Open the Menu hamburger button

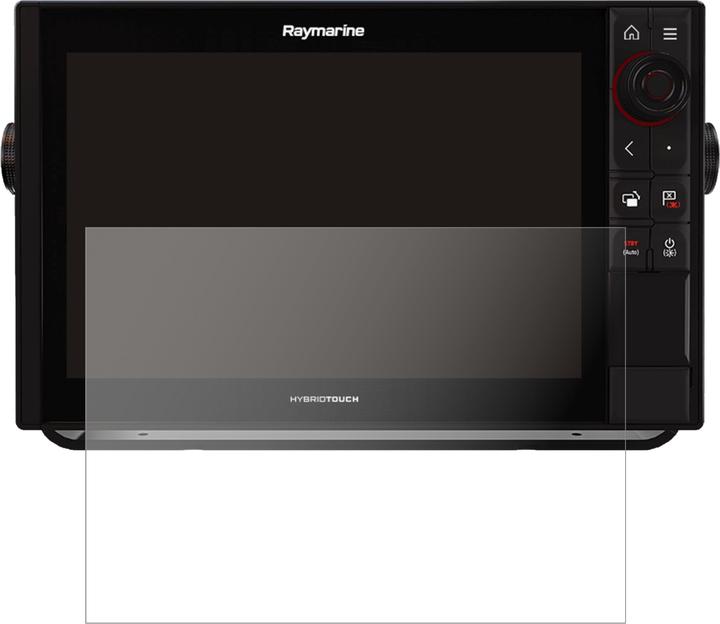tap(670, 34)
